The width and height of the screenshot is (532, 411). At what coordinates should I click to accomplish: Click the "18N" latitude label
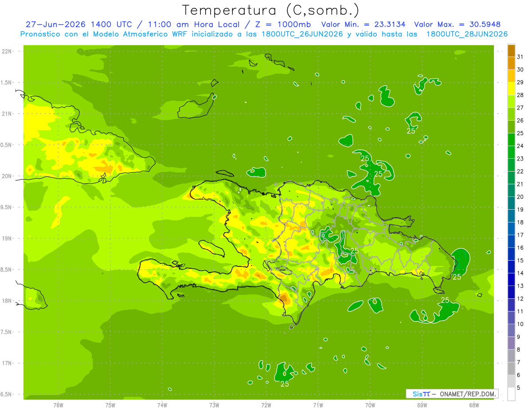[x=7, y=301]
